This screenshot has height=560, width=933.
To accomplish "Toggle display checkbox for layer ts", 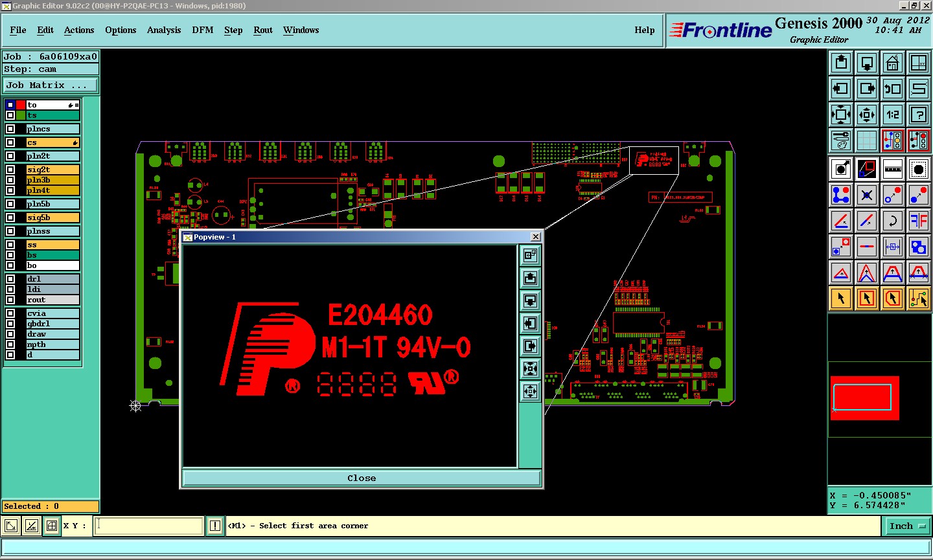I will click(10, 115).
